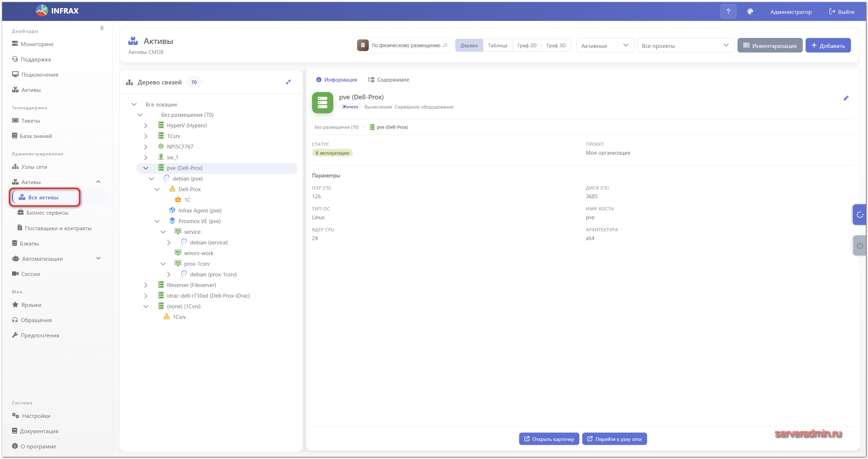Click the power icon on right edge

point(859,245)
